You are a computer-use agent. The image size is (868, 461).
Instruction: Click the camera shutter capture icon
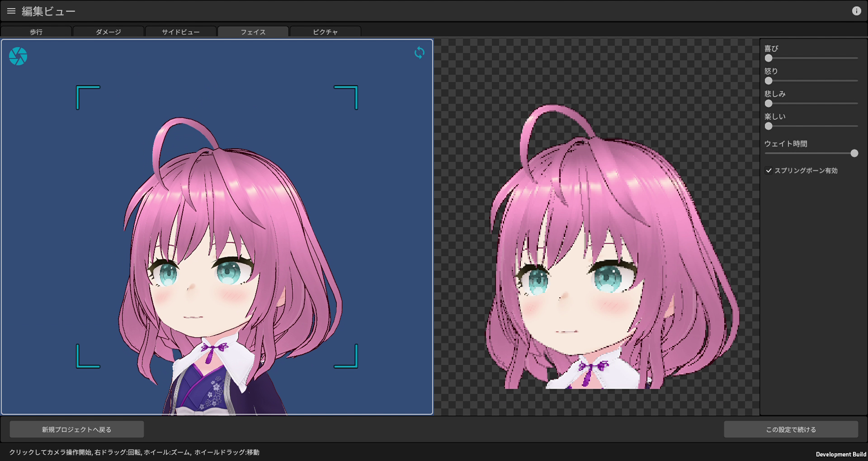[x=18, y=56]
